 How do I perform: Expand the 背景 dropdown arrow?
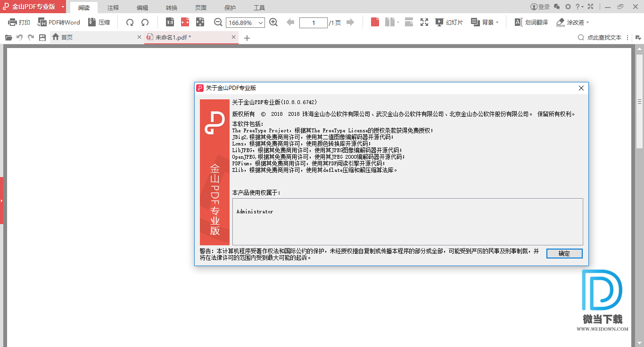(x=497, y=22)
